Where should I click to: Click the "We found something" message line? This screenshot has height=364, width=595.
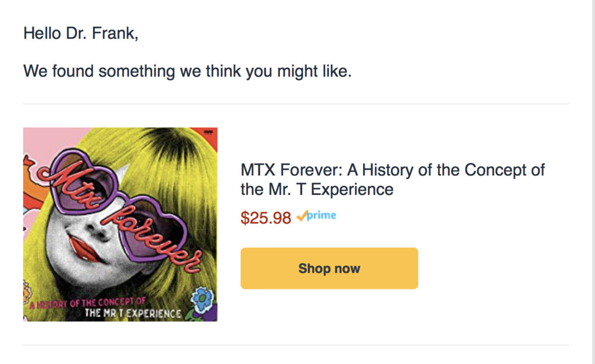187,72
